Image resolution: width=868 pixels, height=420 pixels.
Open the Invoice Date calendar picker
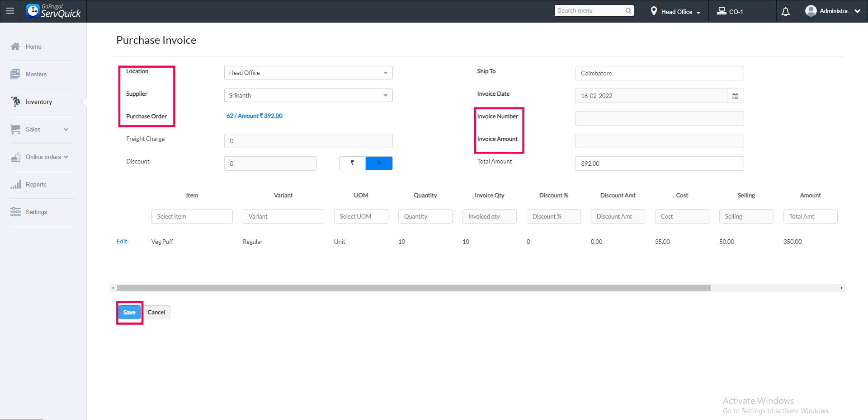(x=736, y=96)
